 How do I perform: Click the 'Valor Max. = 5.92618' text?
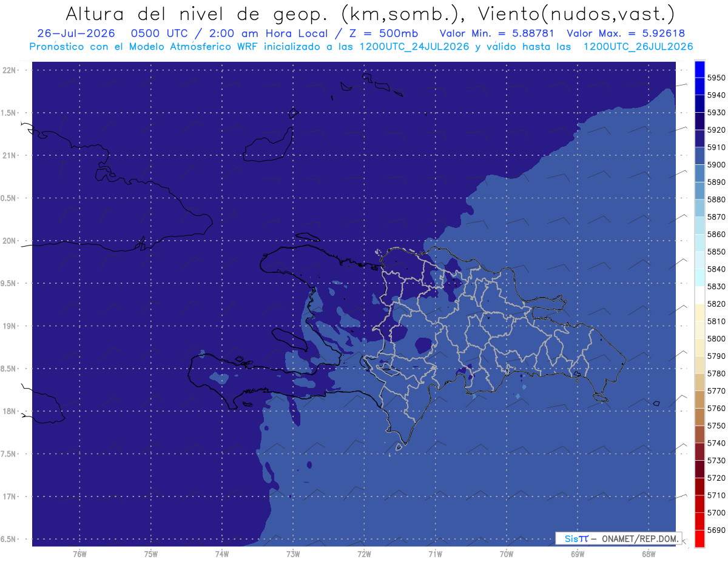tap(627, 33)
